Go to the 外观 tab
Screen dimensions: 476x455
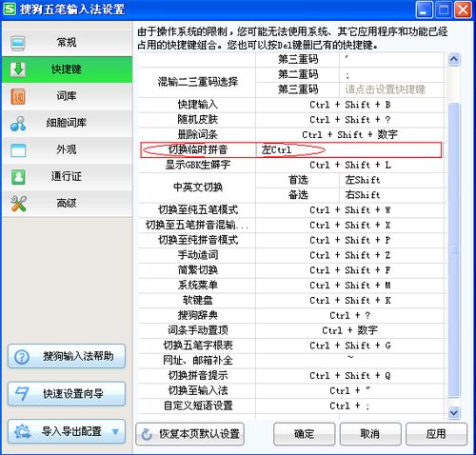pos(67,149)
